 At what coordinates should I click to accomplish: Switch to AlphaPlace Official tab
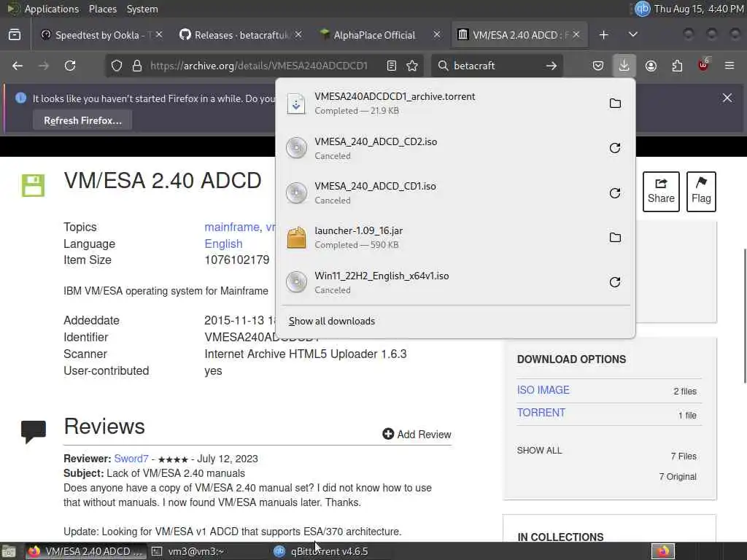[374, 35]
